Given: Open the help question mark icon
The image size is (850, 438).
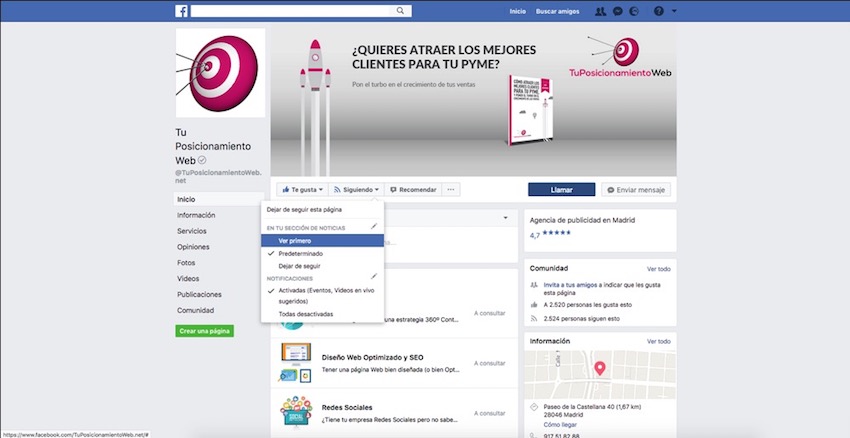Looking at the screenshot, I should pyautogui.click(x=658, y=11).
